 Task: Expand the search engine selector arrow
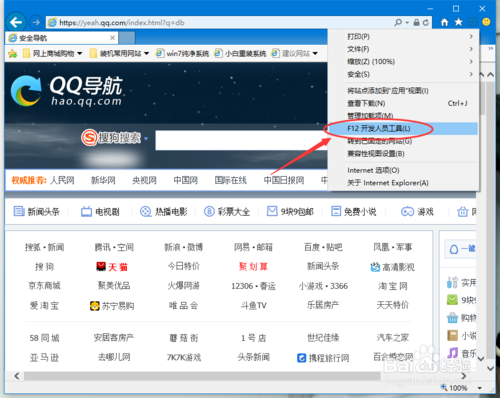click(x=146, y=138)
